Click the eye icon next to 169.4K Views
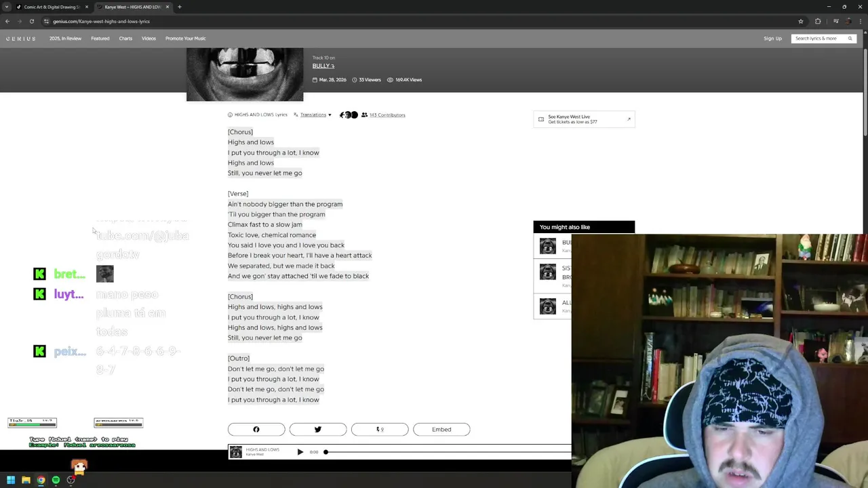This screenshot has height=488, width=868. [x=390, y=79]
